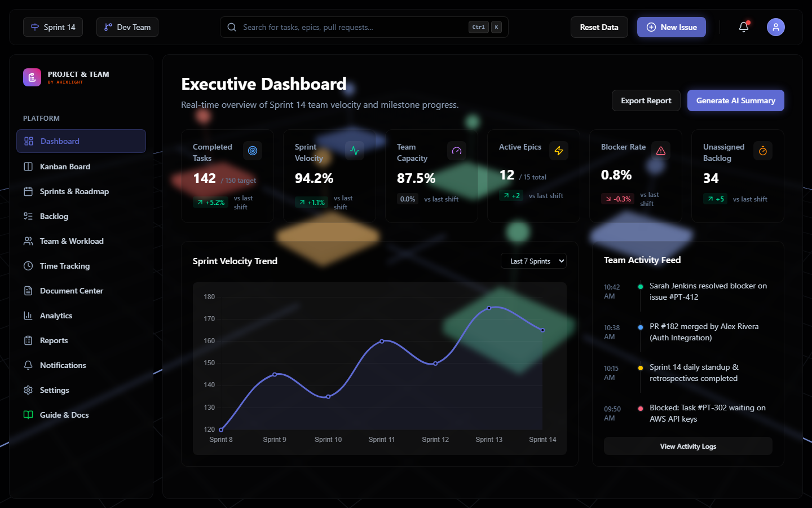Click the 87.5% team capacity value

coord(416,178)
